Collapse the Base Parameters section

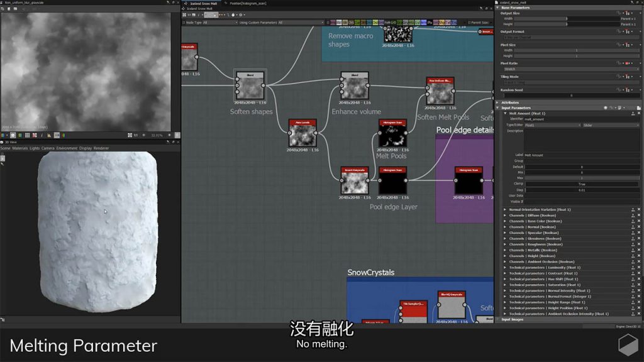pos(498,8)
